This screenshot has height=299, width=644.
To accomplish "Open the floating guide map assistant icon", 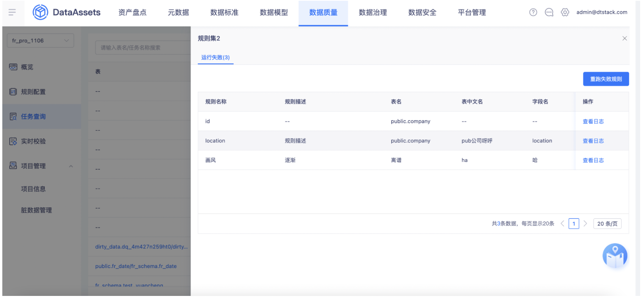I will [615, 255].
